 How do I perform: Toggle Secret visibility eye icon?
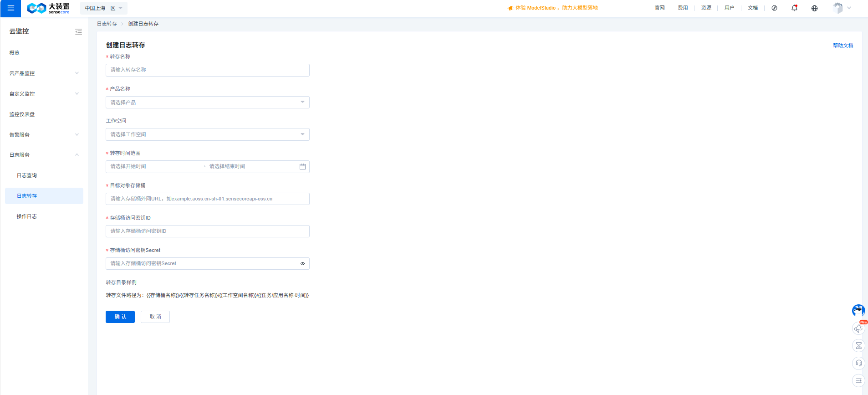click(x=302, y=264)
